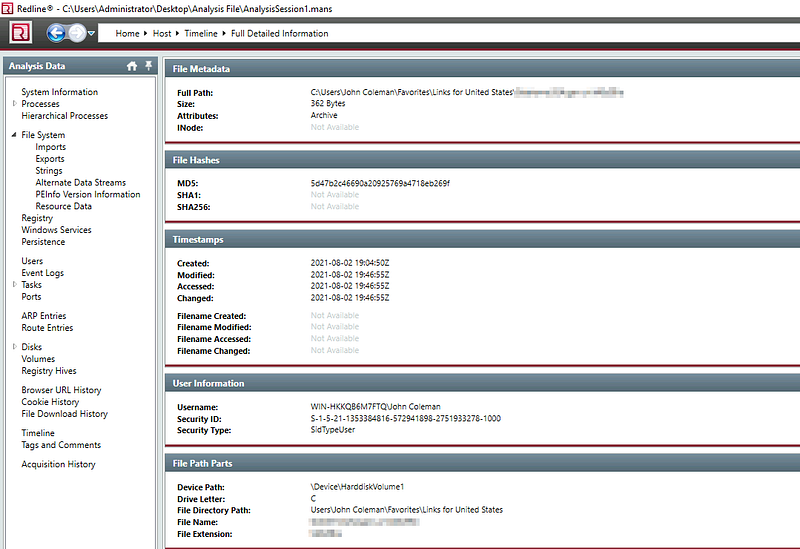This screenshot has width=800, height=549.
Task: Collapse the File System tree node
Action: [x=14, y=135]
